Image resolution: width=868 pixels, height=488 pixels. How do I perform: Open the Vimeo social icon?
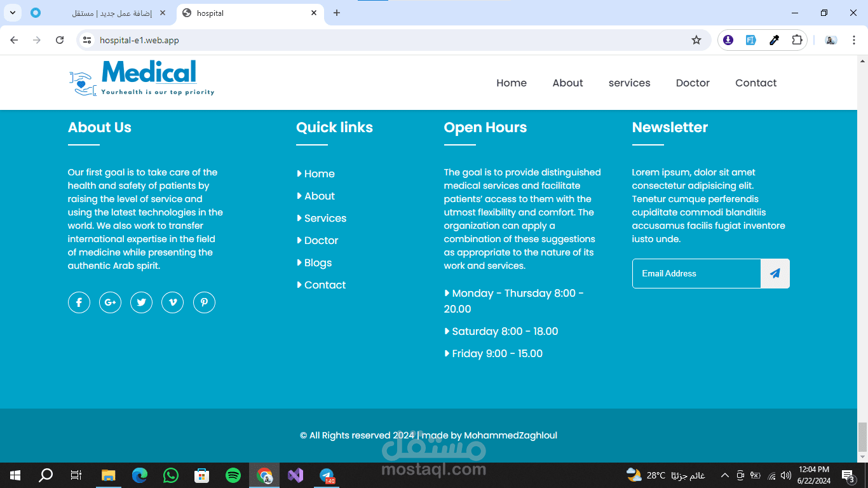click(172, 302)
